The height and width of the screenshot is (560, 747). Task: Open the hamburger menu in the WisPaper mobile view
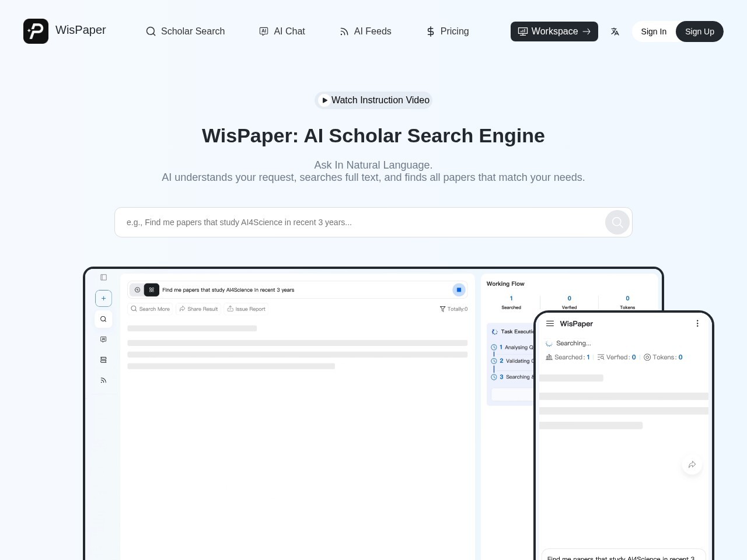[550, 323]
